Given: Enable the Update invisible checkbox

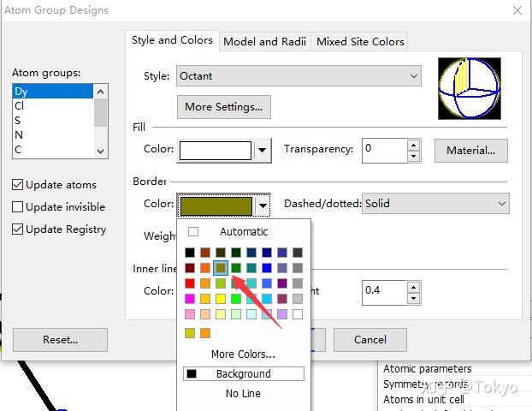Looking at the screenshot, I should click(x=18, y=207).
